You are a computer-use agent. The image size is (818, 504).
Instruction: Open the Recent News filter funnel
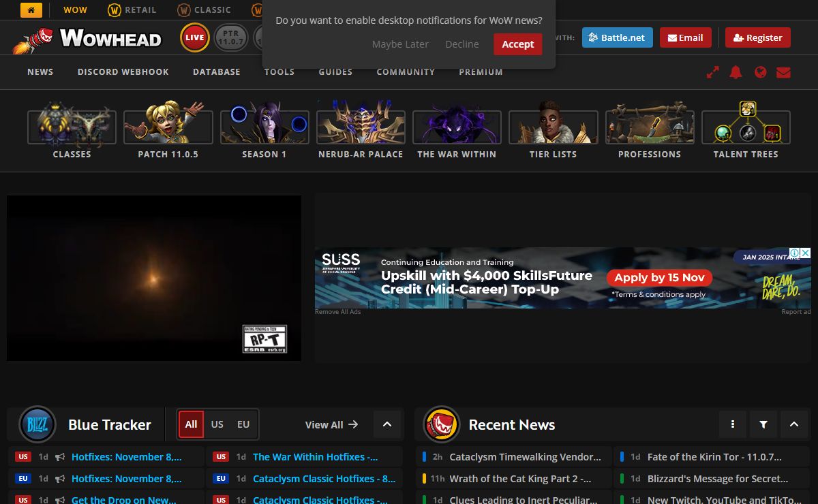tap(763, 424)
